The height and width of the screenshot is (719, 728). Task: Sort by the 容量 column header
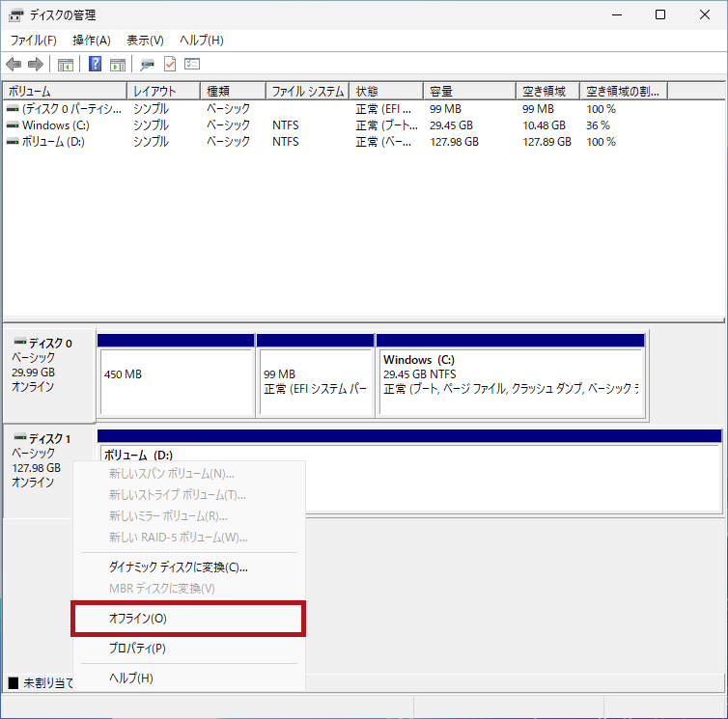click(x=468, y=92)
